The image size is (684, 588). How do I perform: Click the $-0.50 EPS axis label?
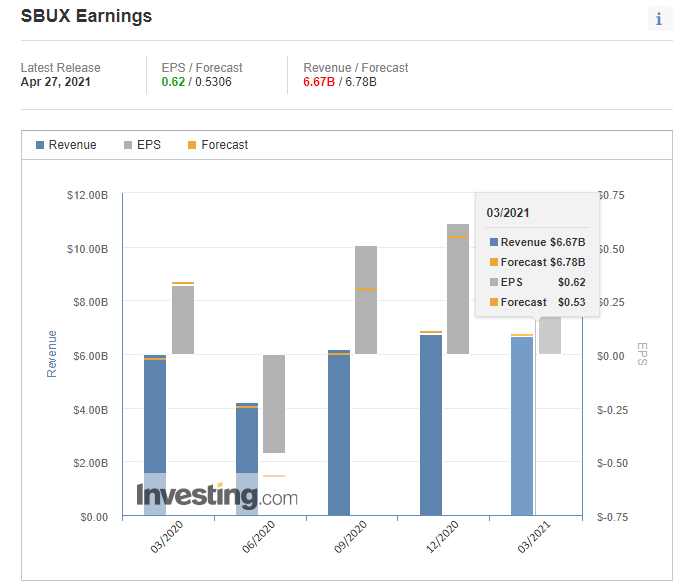pos(612,463)
